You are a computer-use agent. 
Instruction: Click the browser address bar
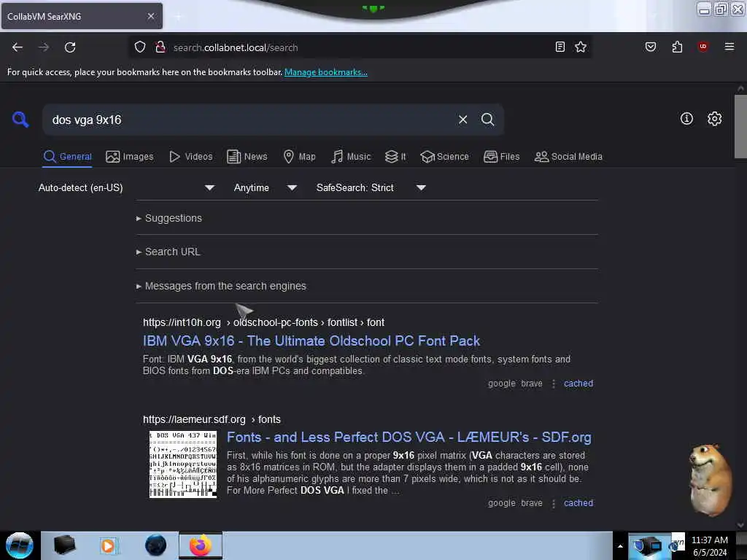pyautogui.click(x=360, y=47)
